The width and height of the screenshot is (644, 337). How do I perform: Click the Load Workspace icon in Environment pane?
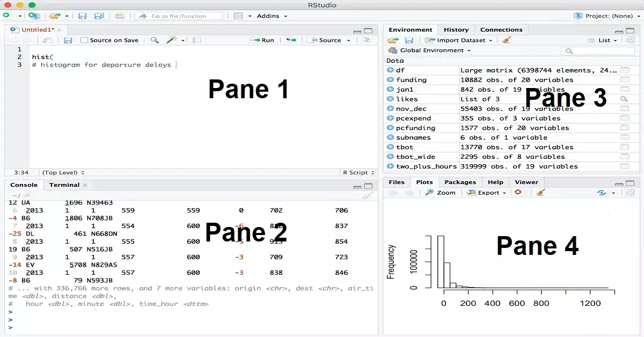pos(393,40)
